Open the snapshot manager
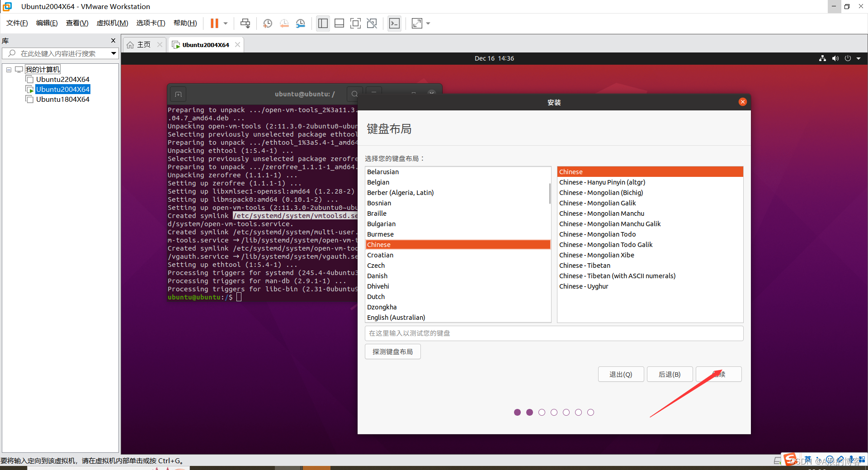This screenshot has width=868, height=470. coord(301,23)
